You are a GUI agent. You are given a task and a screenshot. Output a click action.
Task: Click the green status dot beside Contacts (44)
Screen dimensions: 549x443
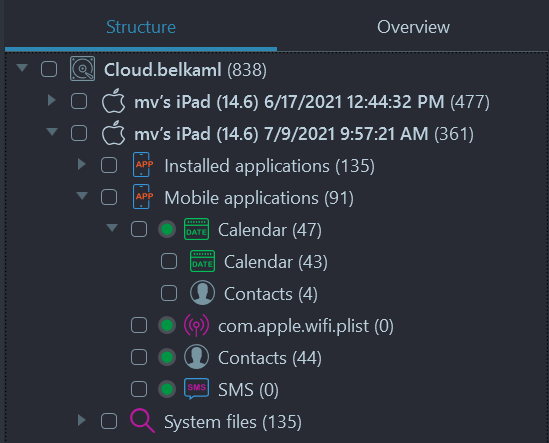167,357
